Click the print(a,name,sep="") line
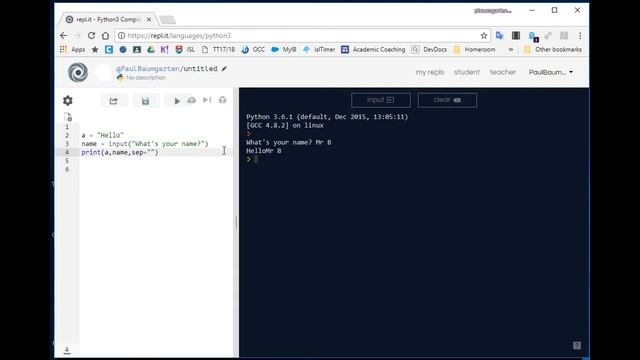The image size is (640, 360). point(120,152)
